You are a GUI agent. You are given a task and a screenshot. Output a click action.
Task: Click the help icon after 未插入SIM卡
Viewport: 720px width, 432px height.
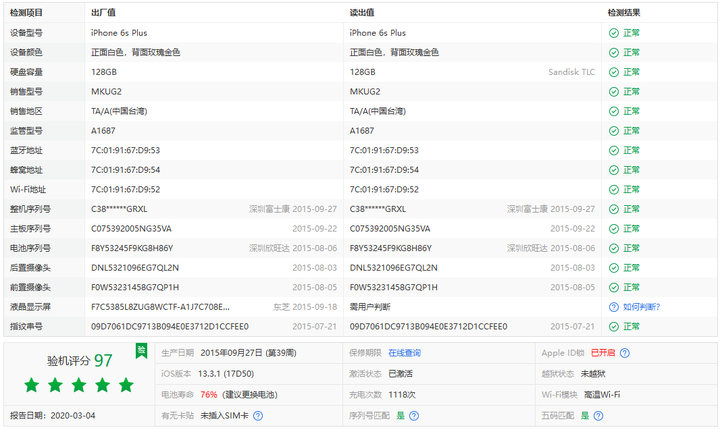[258, 416]
